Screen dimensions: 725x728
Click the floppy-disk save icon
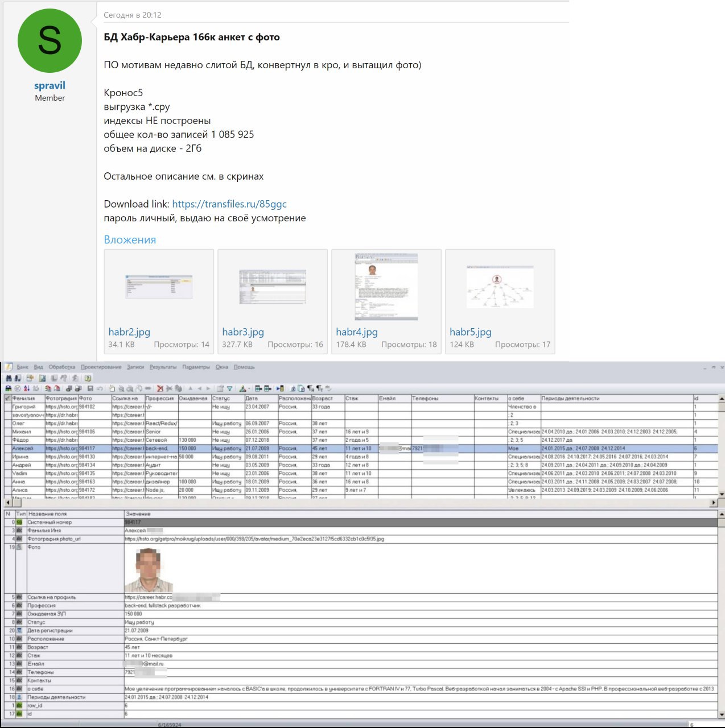pos(90,388)
